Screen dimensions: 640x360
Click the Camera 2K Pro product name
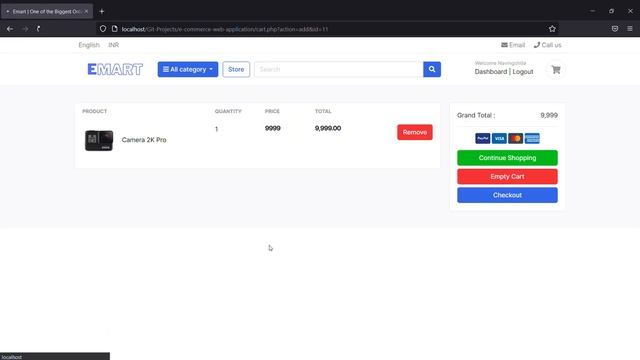point(144,140)
